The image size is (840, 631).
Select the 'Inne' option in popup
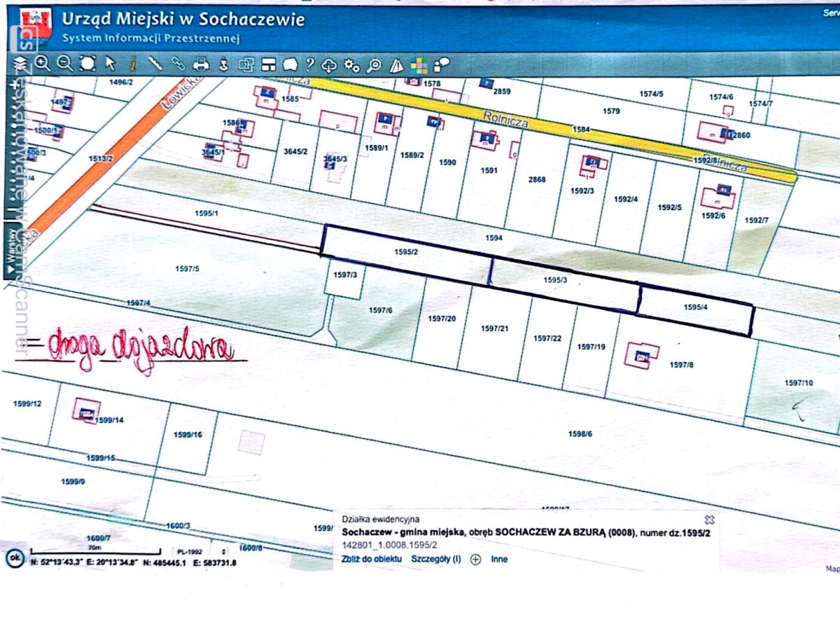(499, 560)
